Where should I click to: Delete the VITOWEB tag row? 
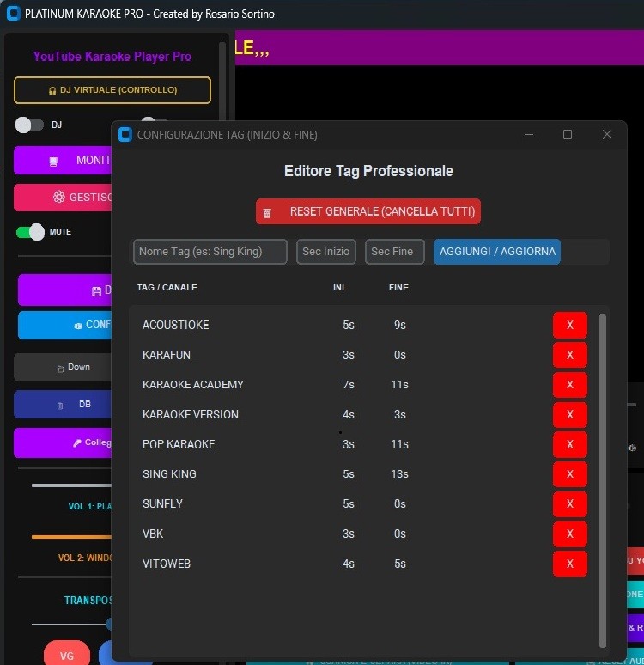[x=569, y=564]
